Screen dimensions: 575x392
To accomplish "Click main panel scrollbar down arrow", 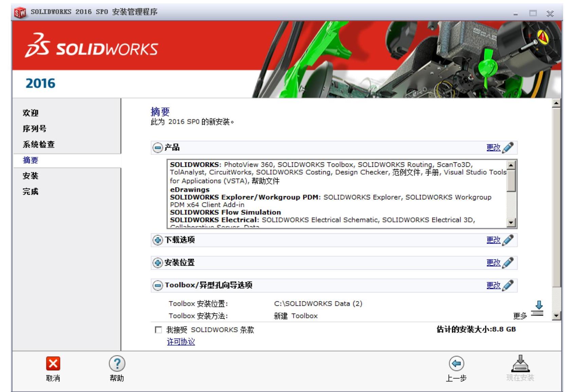I will (556, 316).
